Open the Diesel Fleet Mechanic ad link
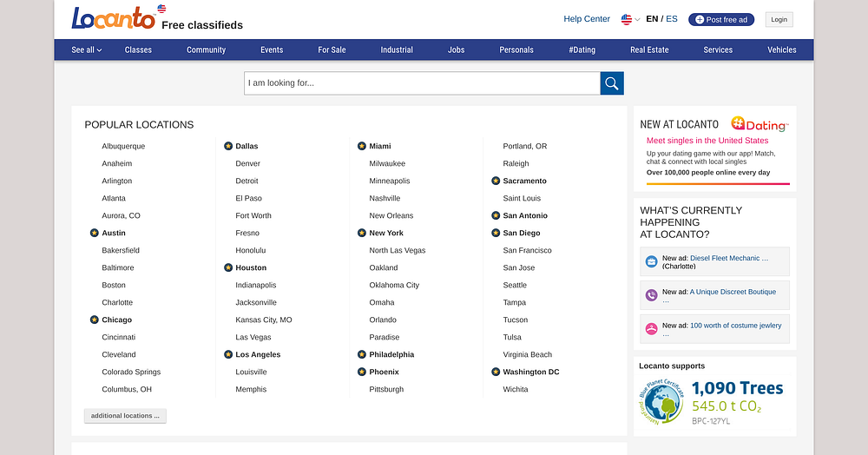 coord(729,258)
